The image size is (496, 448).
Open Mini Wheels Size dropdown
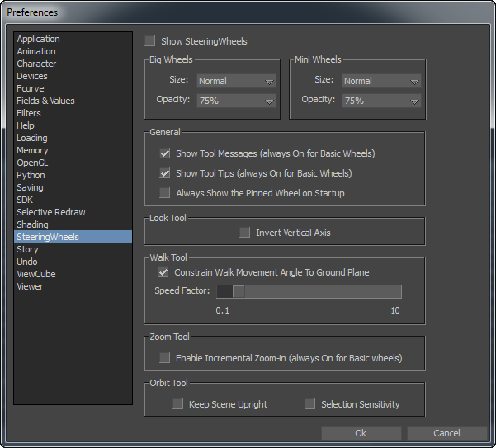point(381,81)
